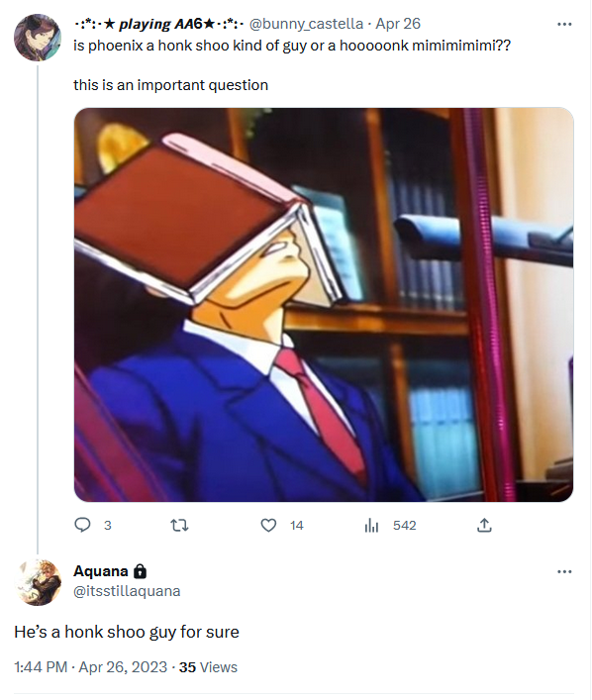This screenshot has width=592, height=700.
Task: Open the Aquana display name link
Action: (x=100, y=571)
